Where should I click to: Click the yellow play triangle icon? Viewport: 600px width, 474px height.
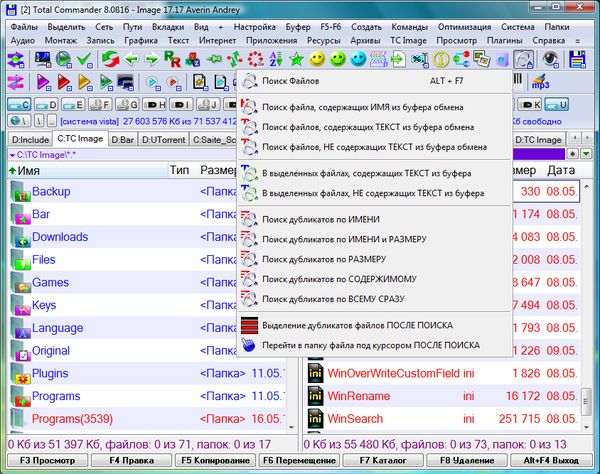pyautogui.click(x=85, y=82)
